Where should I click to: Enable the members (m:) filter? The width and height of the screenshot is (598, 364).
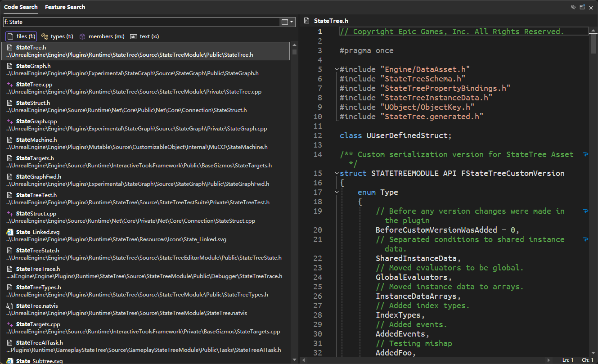[102, 36]
